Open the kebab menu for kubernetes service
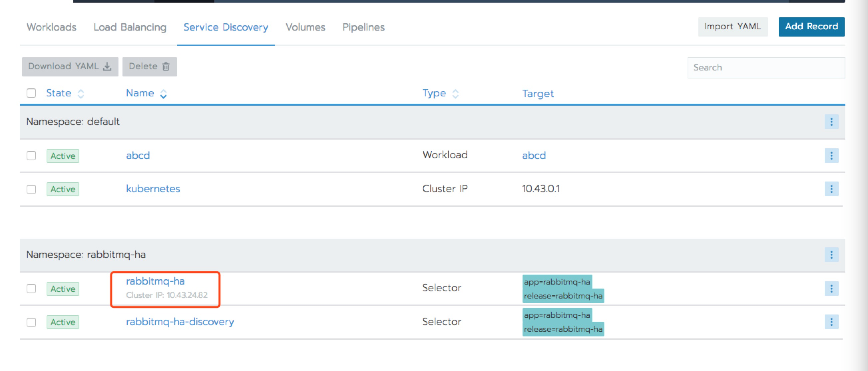868x371 pixels. tap(832, 189)
